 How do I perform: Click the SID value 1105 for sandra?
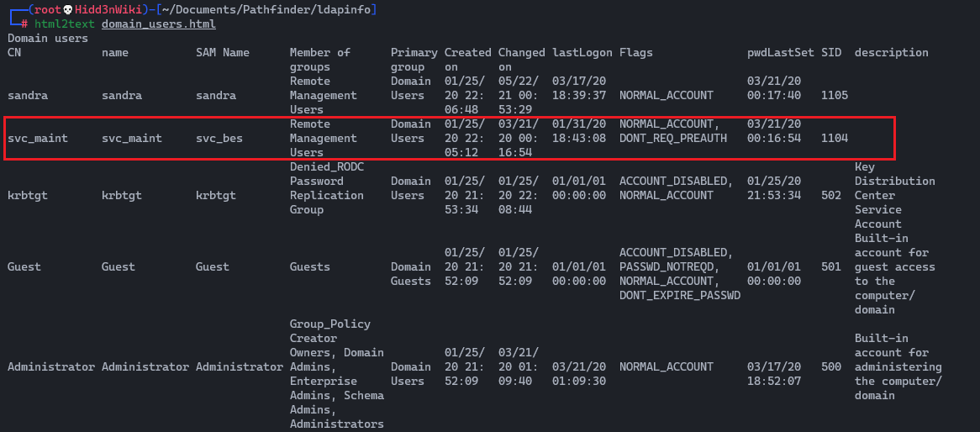[835, 95]
